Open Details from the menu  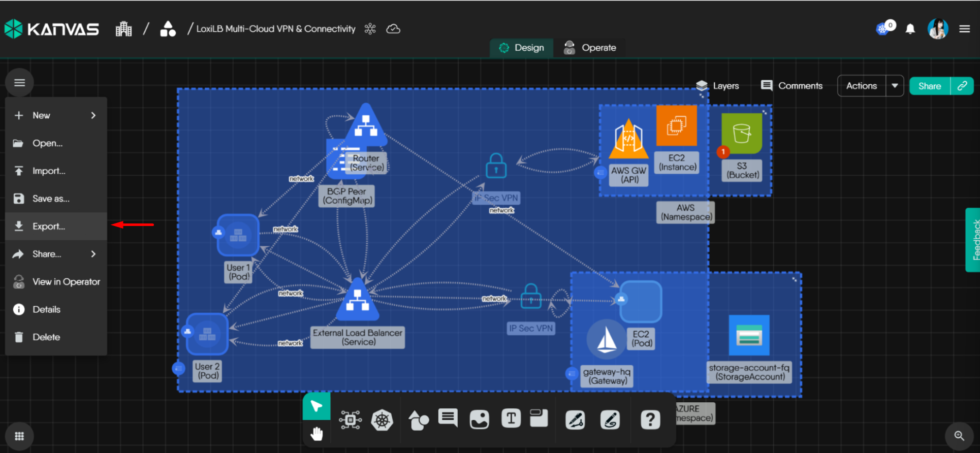click(x=56, y=309)
